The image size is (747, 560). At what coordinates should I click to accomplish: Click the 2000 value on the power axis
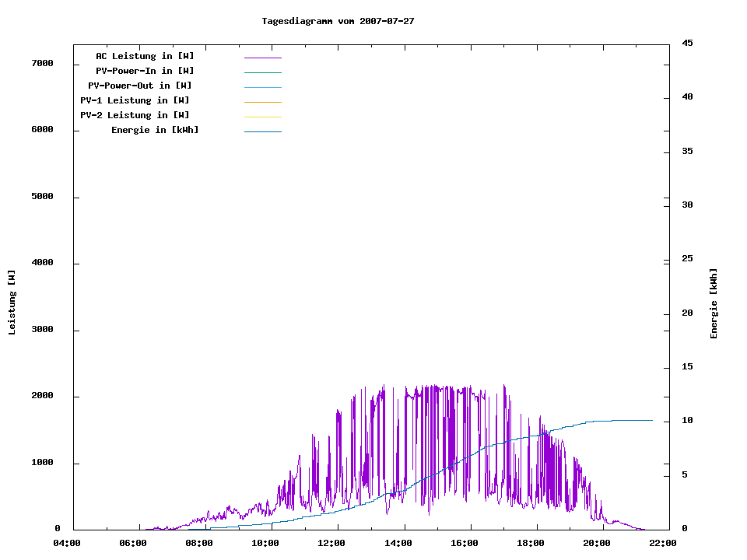[x=42, y=396]
